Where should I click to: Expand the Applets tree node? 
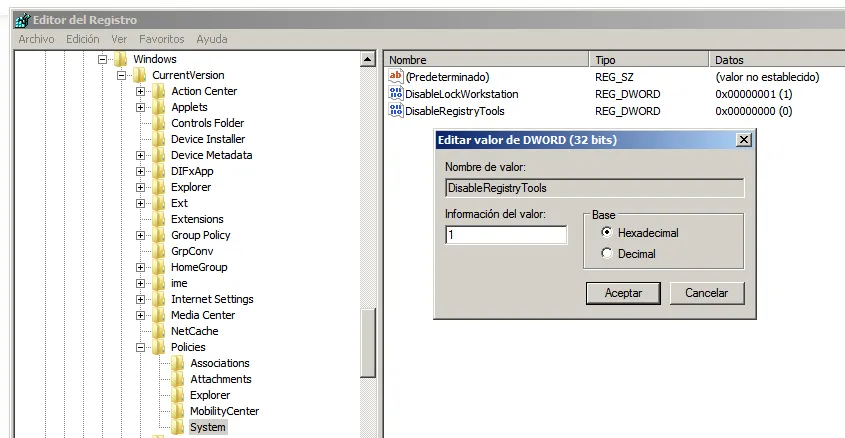coord(141,107)
